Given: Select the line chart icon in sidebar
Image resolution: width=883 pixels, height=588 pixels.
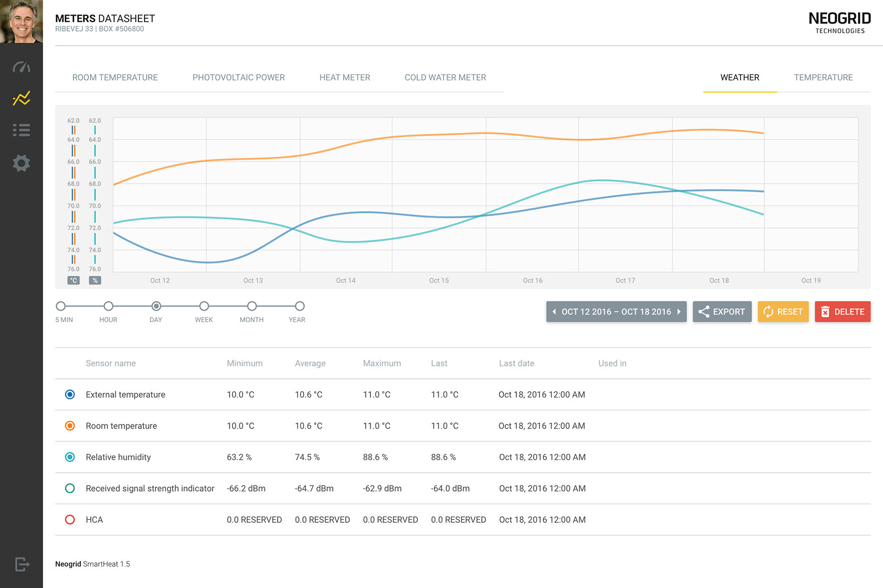Looking at the screenshot, I should 21,98.
